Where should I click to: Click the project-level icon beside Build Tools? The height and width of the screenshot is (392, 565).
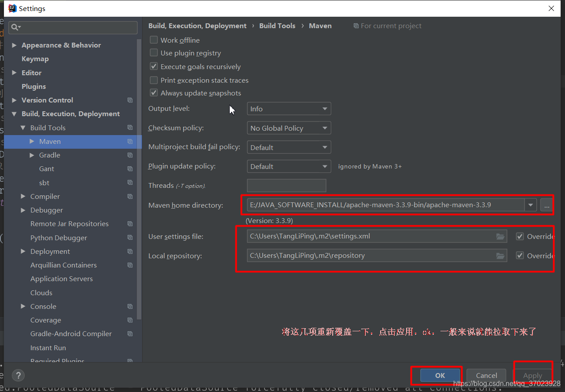130,128
